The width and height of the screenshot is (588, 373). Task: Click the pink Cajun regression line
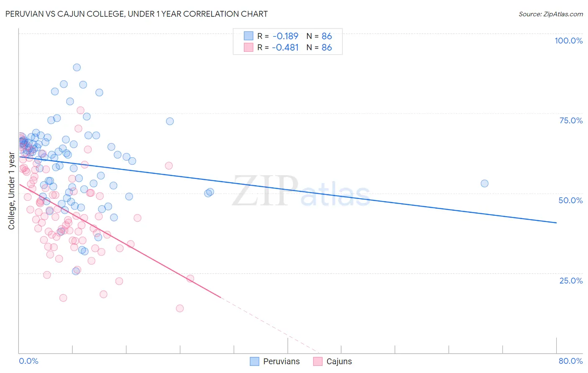[120, 240]
